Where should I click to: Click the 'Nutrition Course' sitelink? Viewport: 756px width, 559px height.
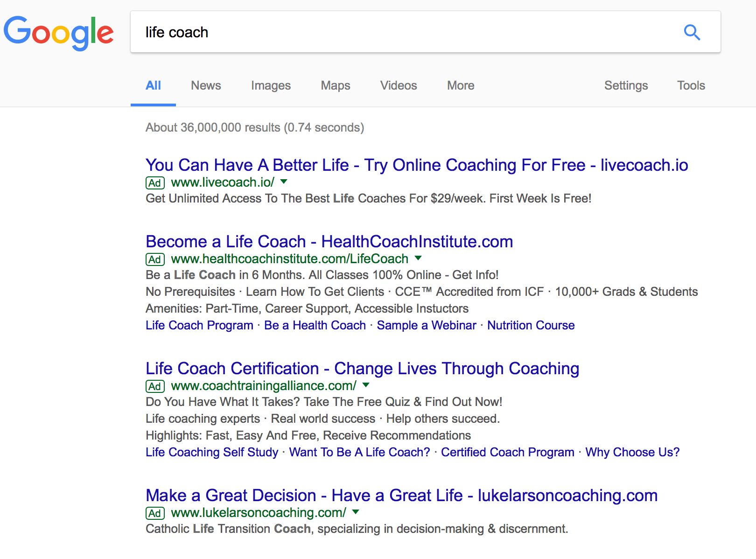tap(531, 325)
